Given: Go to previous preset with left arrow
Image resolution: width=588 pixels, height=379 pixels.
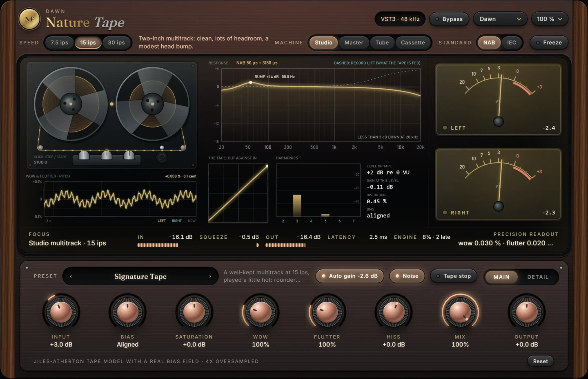Looking at the screenshot, I should click(71, 276).
